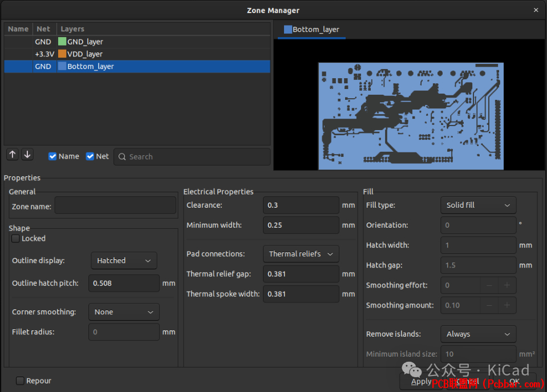Click the Clearance value field
The height and width of the screenshot is (392, 547).
[x=301, y=205]
